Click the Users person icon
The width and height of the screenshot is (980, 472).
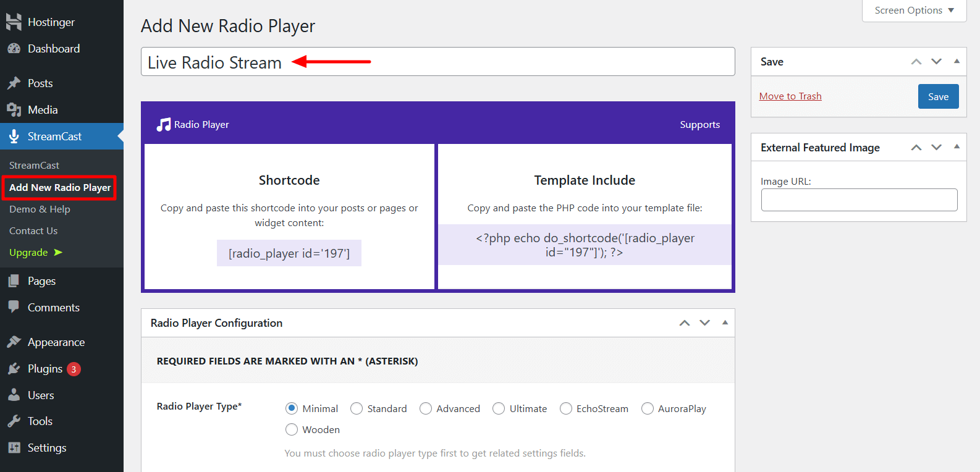[x=14, y=395]
